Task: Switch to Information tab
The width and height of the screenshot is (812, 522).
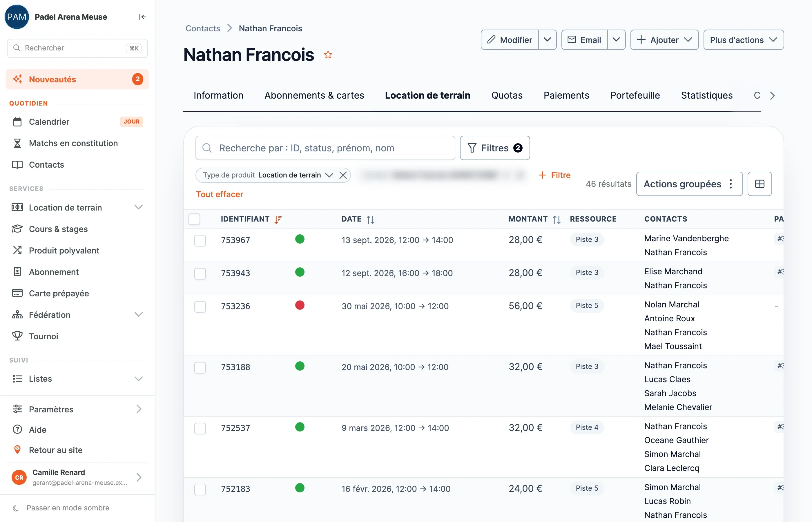Action: (x=218, y=95)
